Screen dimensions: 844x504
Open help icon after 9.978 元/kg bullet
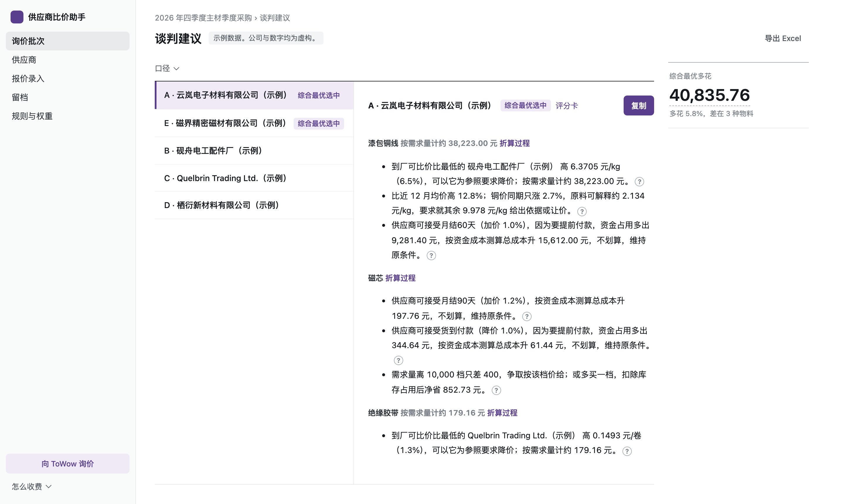click(x=581, y=212)
